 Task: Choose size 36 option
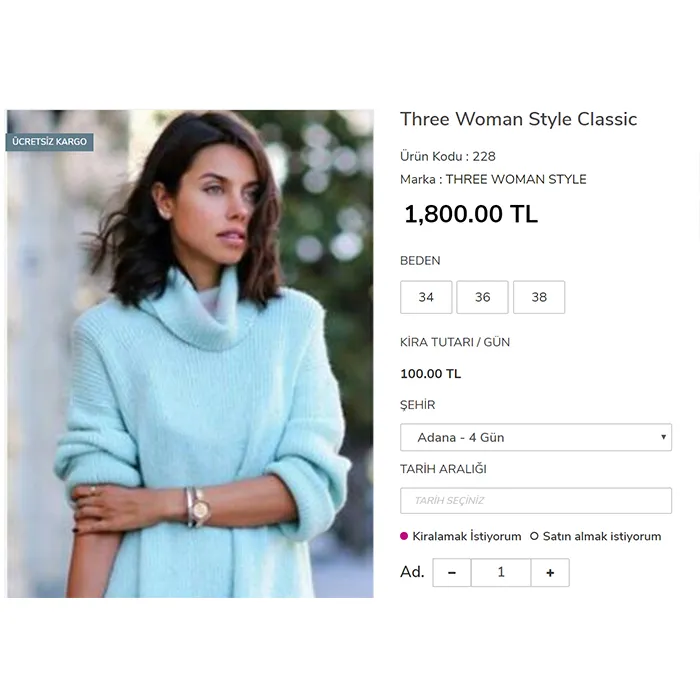tap(482, 297)
